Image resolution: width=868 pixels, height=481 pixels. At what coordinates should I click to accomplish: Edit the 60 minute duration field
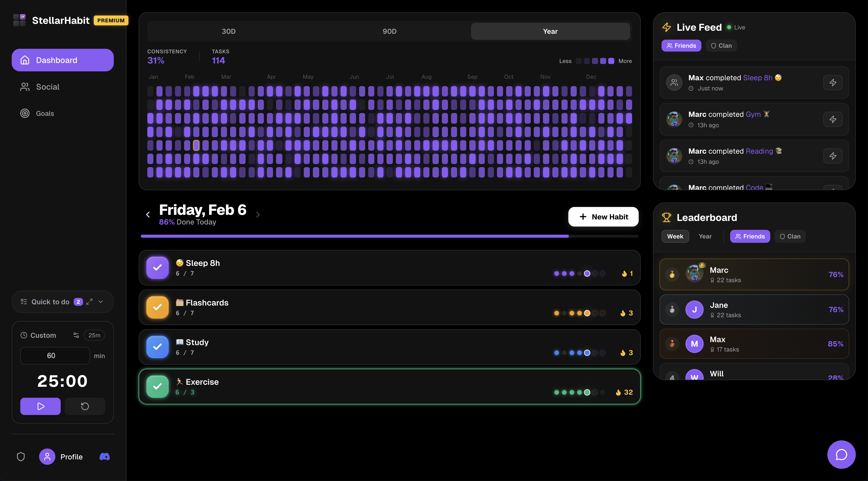(55, 355)
